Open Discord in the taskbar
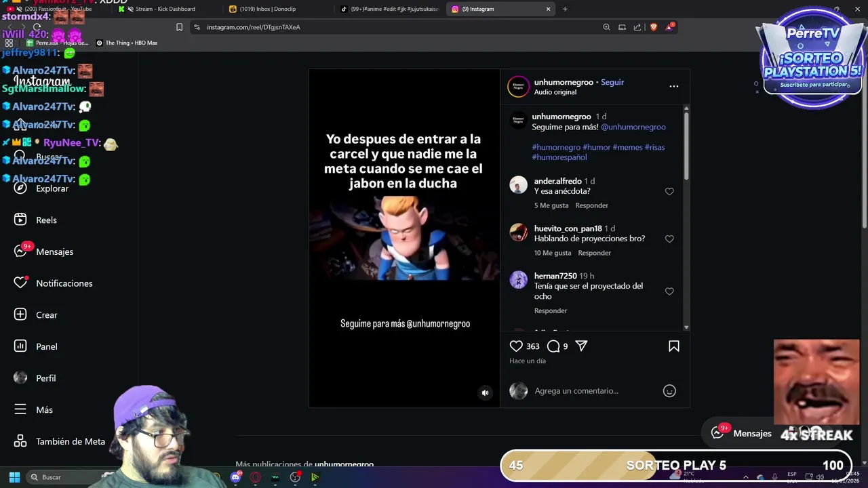Image resolution: width=868 pixels, height=488 pixels. point(235,477)
